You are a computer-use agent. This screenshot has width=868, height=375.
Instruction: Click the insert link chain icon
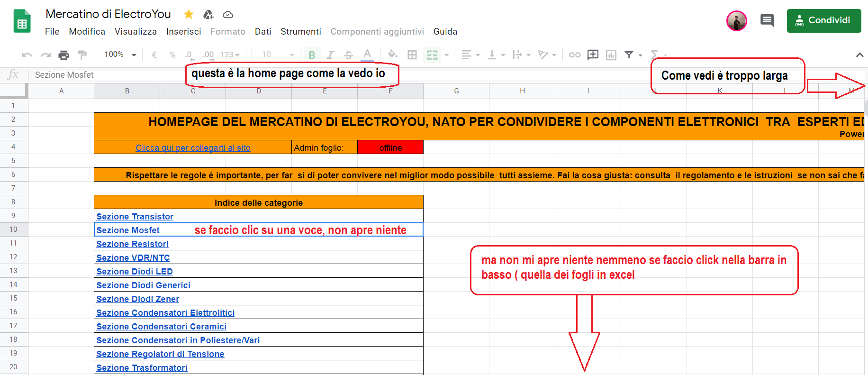click(574, 55)
